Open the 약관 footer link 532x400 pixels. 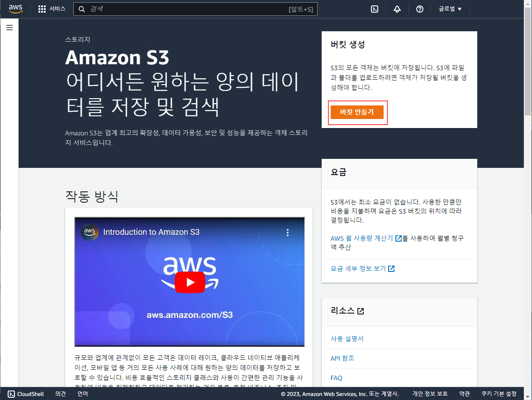click(465, 394)
